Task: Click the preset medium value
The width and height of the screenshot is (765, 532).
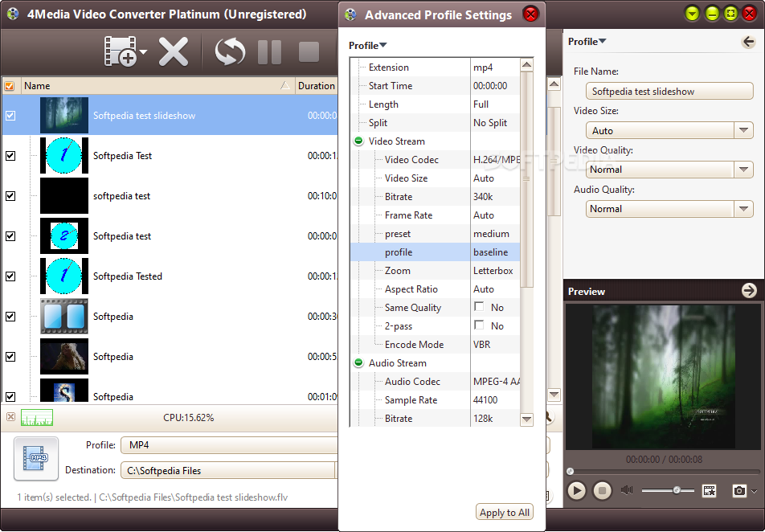Action: point(491,234)
